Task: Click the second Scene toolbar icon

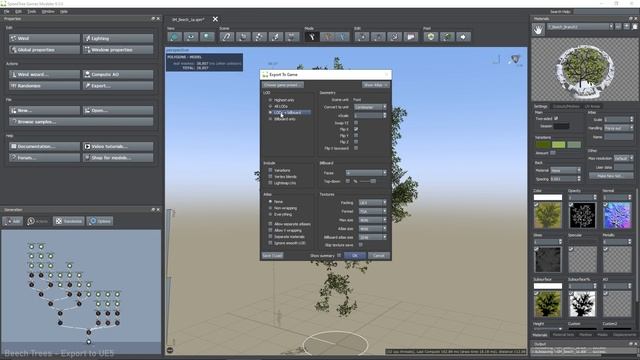Action: click(243, 37)
